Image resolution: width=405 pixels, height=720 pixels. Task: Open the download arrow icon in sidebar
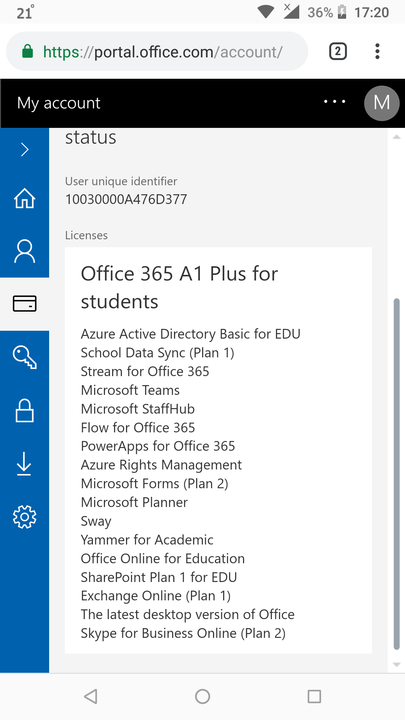(24, 463)
